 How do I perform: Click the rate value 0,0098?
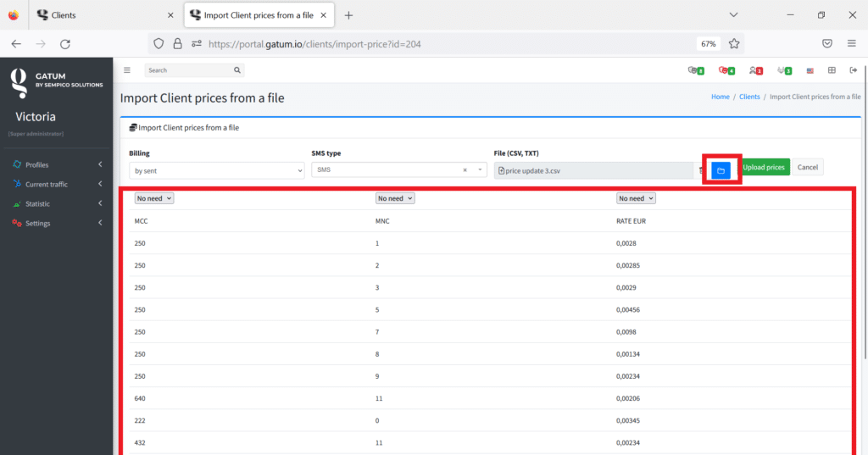click(626, 331)
